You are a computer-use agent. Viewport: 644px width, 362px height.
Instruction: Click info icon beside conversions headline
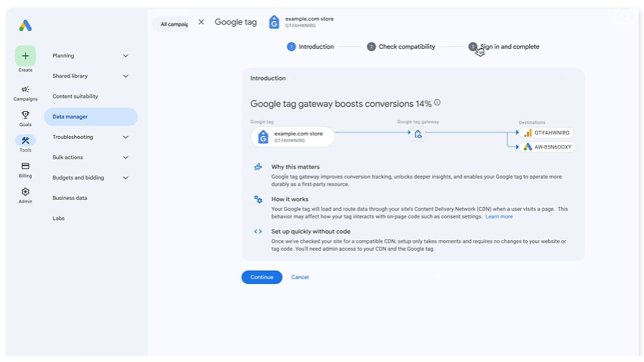(437, 103)
